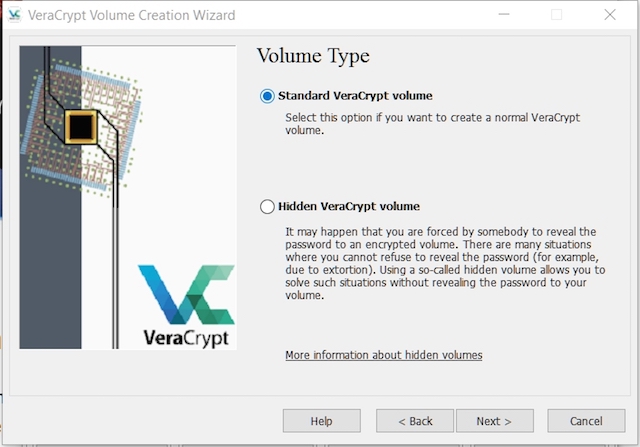
Task: Click the 'Select this option if you want' description
Action: pos(432,124)
